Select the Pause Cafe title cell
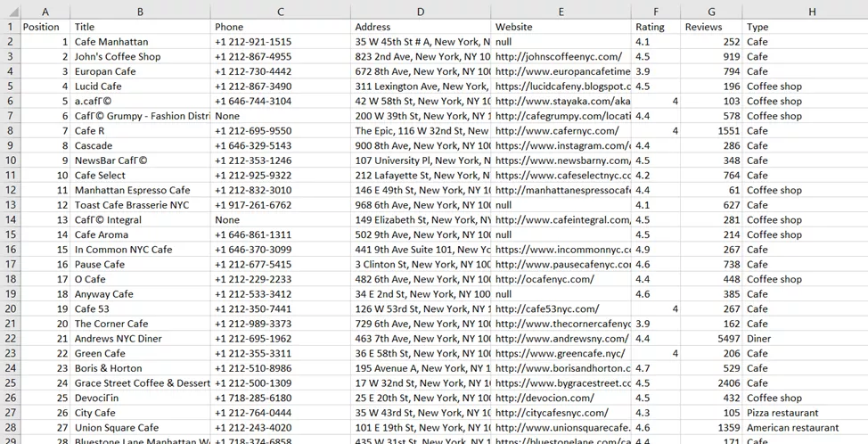This screenshot has width=868, height=444. click(140, 264)
